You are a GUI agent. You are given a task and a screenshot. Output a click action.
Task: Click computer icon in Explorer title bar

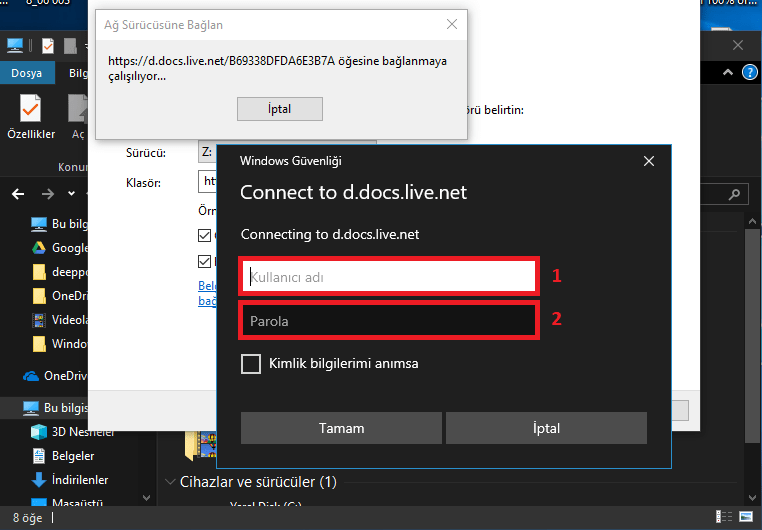15,46
